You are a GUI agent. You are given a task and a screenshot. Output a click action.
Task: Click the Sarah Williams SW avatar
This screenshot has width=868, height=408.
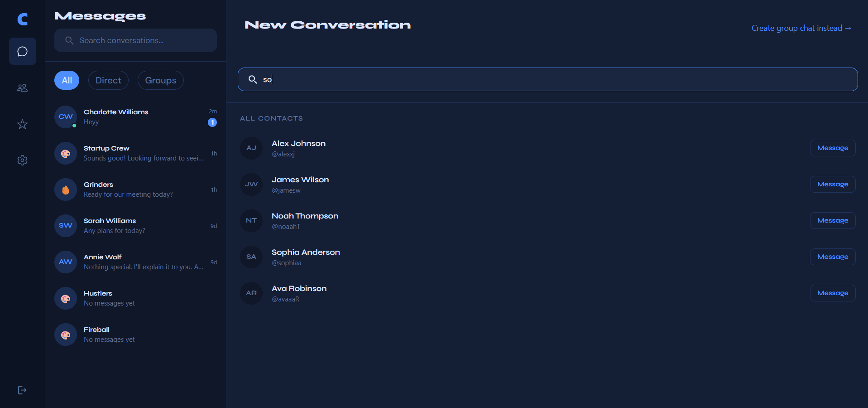pos(66,226)
